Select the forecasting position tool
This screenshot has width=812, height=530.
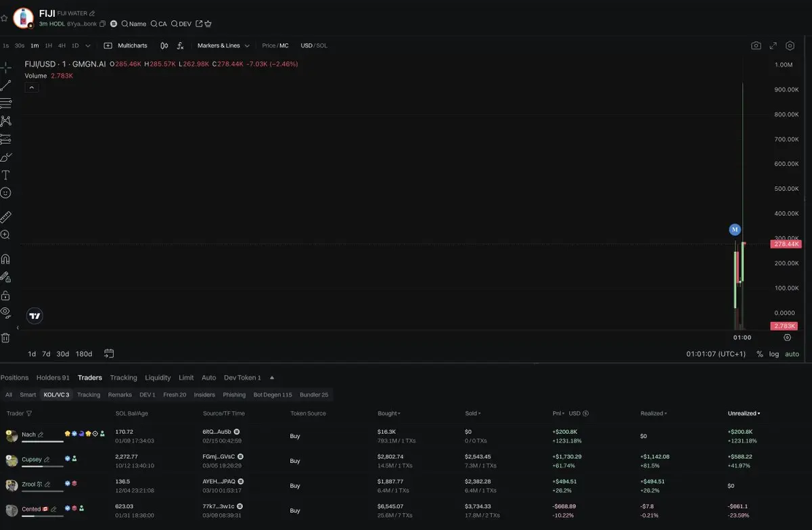pos(5,139)
